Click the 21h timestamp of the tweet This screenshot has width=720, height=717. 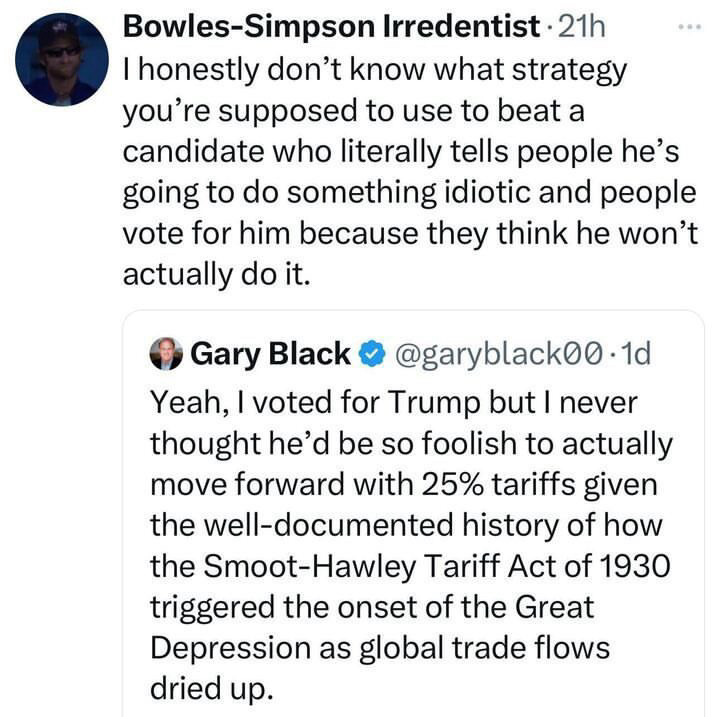[x=583, y=28]
